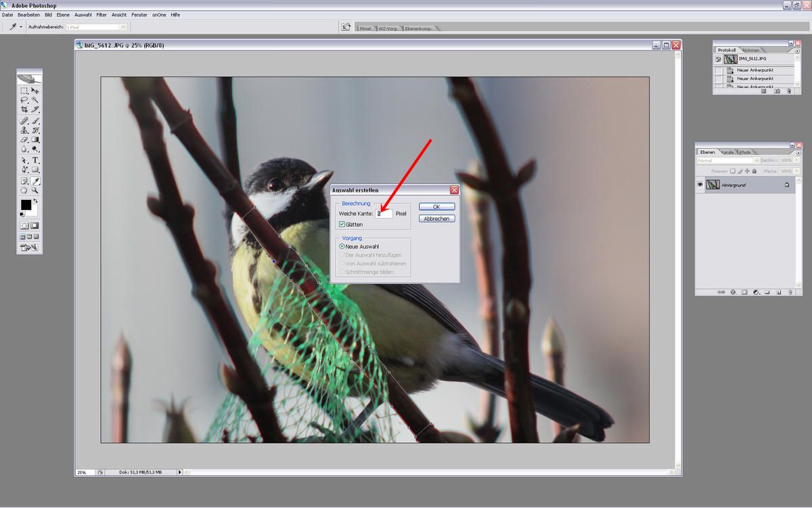The image size is (812, 508).
Task: Switch to the Kanäle tab
Action: click(727, 152)
